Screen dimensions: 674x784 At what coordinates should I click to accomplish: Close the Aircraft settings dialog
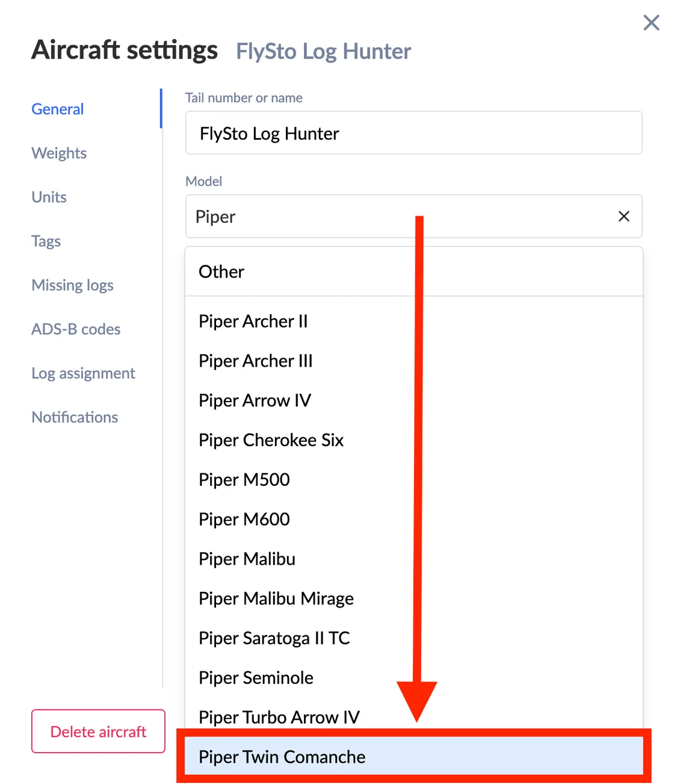[651, 23]
